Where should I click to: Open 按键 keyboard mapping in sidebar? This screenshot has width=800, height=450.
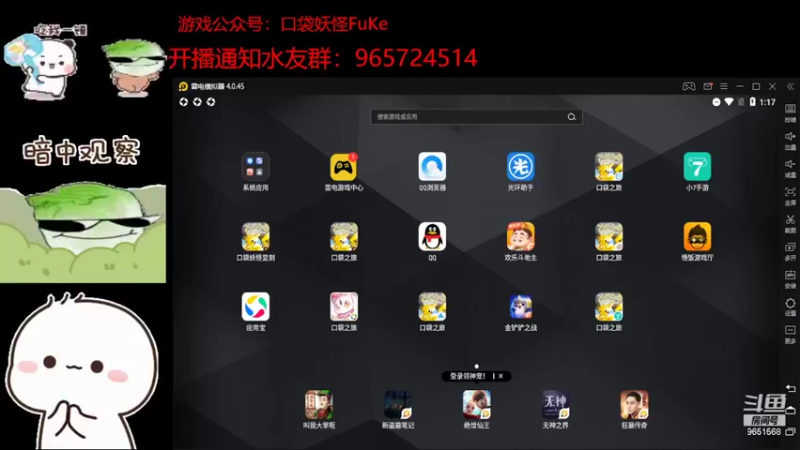pos(790,113)
